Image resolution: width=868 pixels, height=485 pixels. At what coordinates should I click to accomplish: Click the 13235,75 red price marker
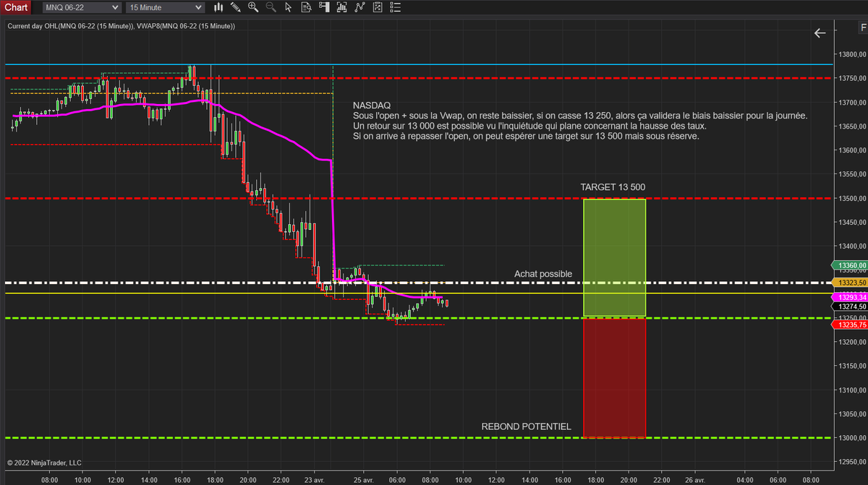point(850,325)
